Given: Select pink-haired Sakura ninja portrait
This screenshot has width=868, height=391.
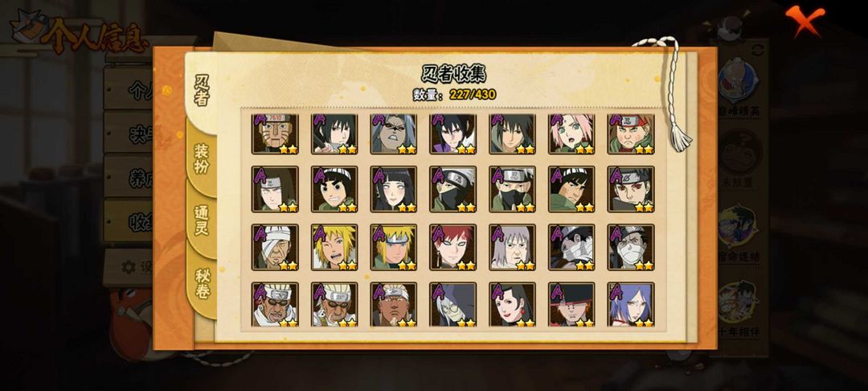Looking at the screenshot, I should 571,134.
